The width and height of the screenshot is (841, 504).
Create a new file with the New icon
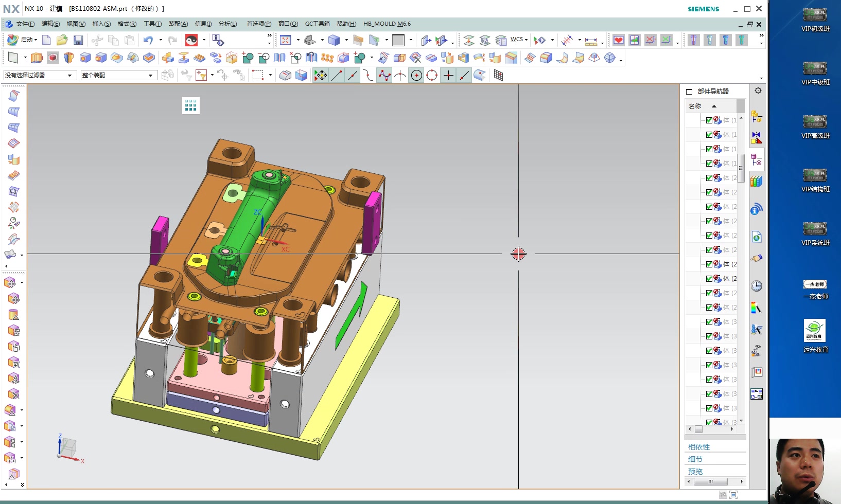[x=46, y=40]
